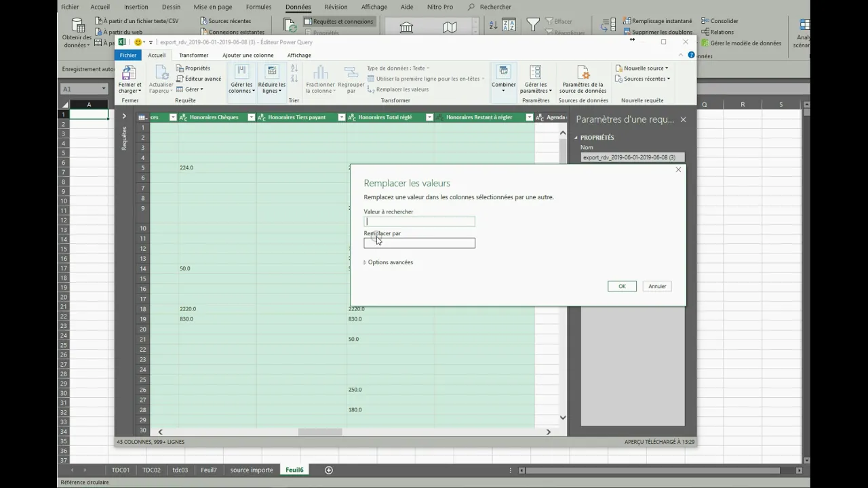This screenshot has width=868, height=488.
Task: Click the cell showing 2220.0 under Honoraires Chèques
Action: click(x=217, y=308)
